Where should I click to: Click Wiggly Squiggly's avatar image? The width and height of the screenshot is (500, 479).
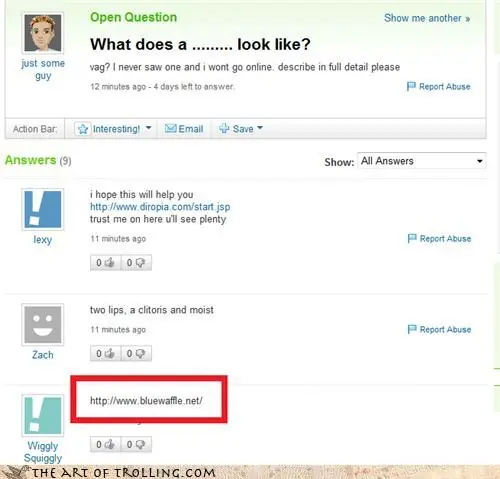click(x=43, y=415)
